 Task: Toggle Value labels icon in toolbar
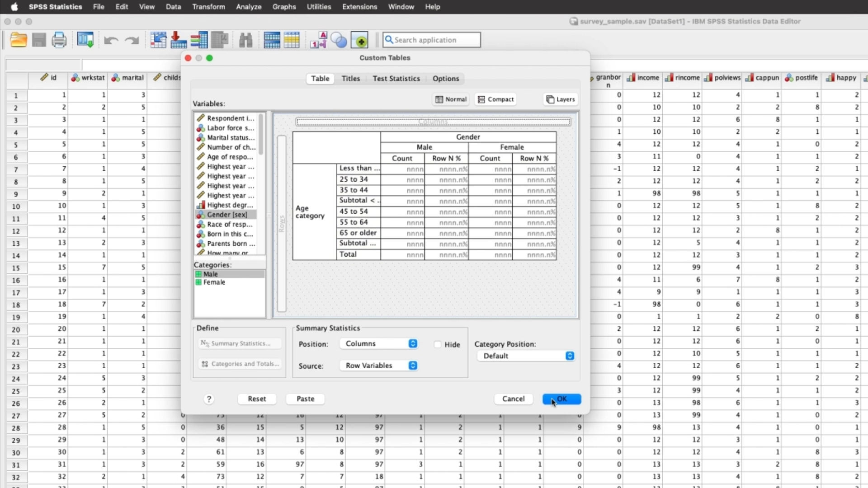(x=318, y=40)
